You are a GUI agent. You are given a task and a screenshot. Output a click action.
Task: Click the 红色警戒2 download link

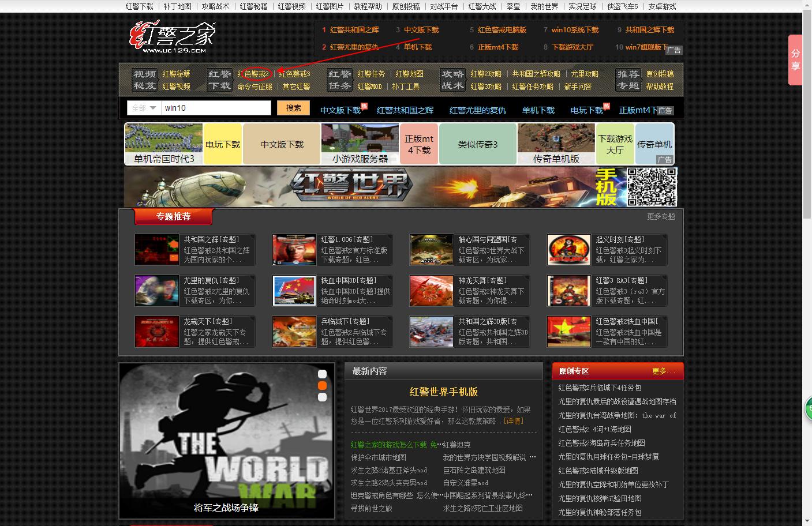[x=253, y=74]
